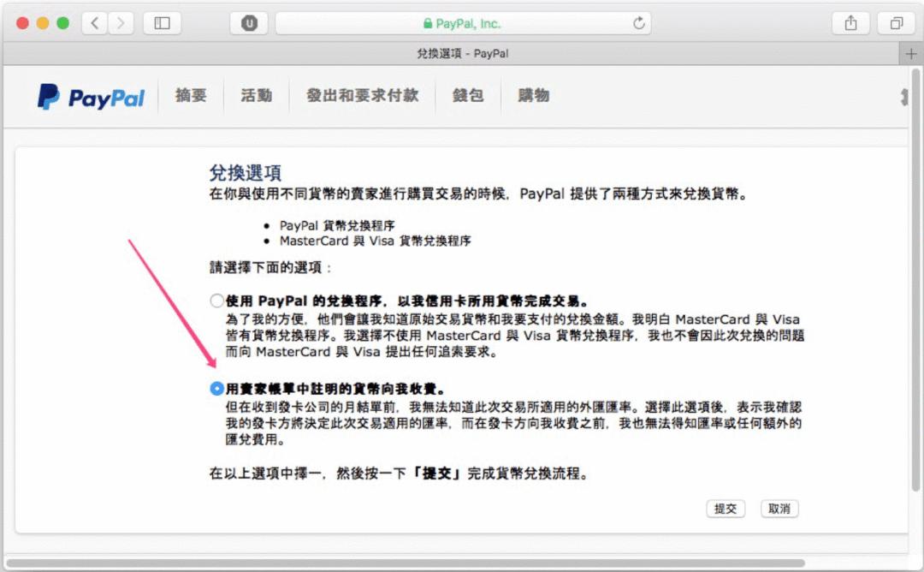Open the 摘要 menu item

(x=192, y=96)
